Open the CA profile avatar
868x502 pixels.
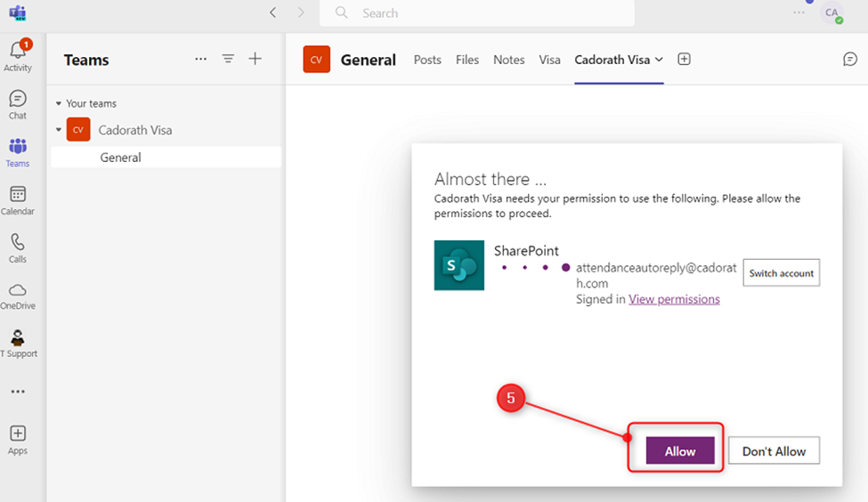pos(831,12)
